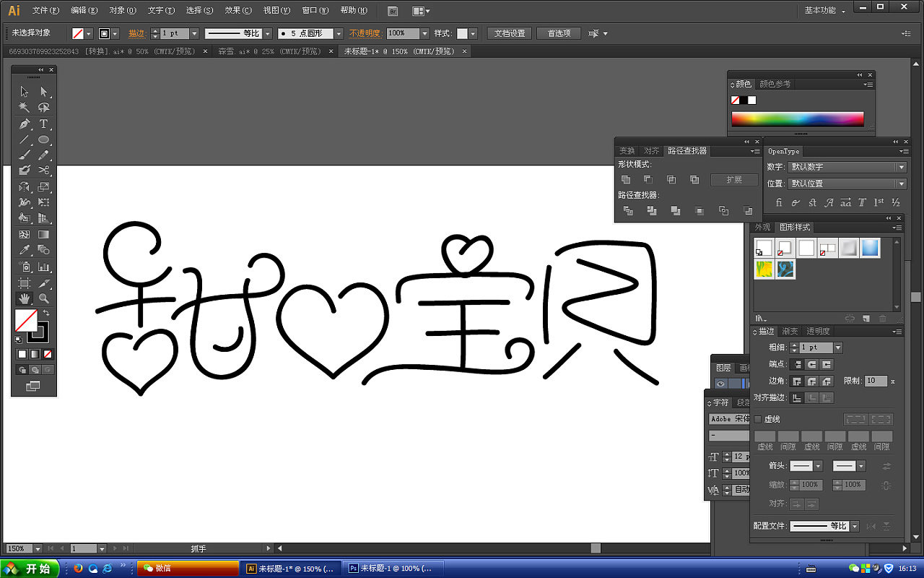Click the swap fill and stroke arrow
924x578 pixels.
(x=46, y=313)
